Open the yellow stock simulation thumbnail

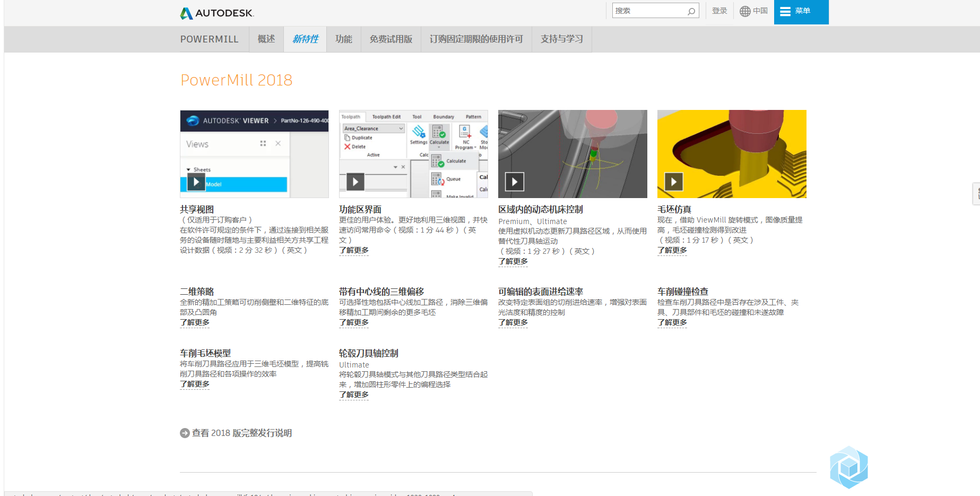732,154
